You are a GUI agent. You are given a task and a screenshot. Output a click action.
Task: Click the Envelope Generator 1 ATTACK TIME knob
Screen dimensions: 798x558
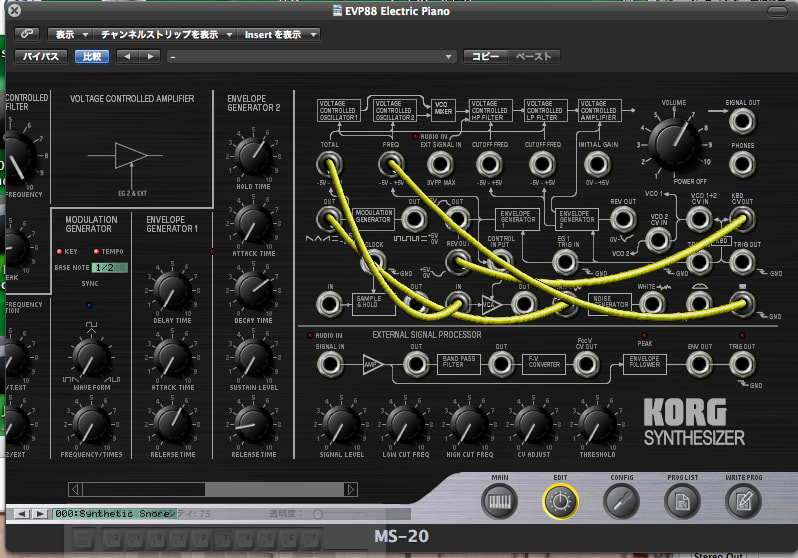coord(173,357)
